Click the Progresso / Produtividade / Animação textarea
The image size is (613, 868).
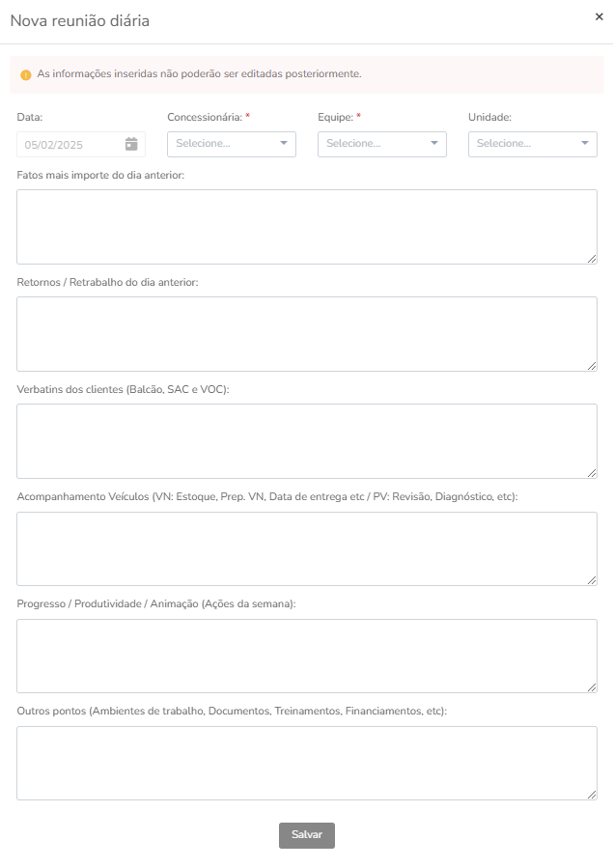click(307, 656)
